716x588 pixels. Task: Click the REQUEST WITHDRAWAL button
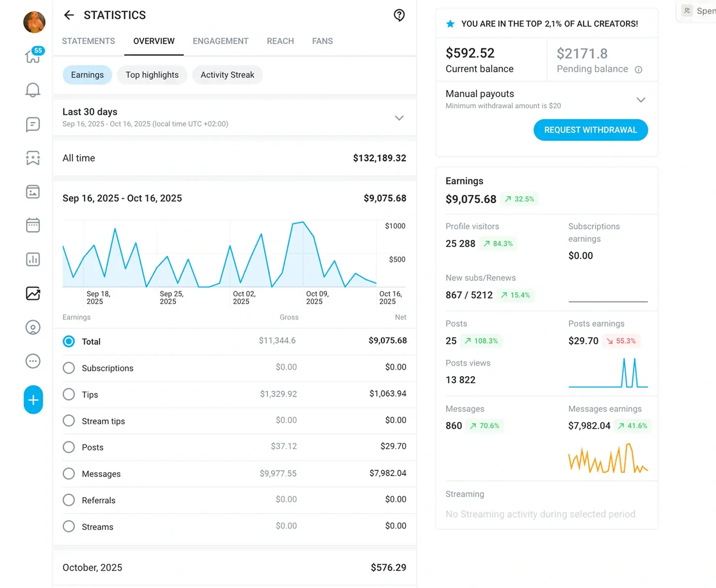coord(590,130)
